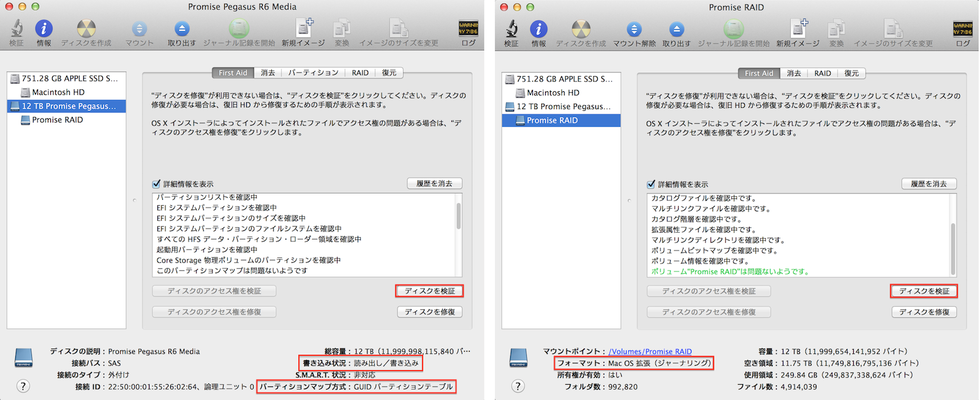
Task: Select 751.28 GB APPLE SSD in Promise Pegasus R6 Media sidebar
Action: point(67,78)
